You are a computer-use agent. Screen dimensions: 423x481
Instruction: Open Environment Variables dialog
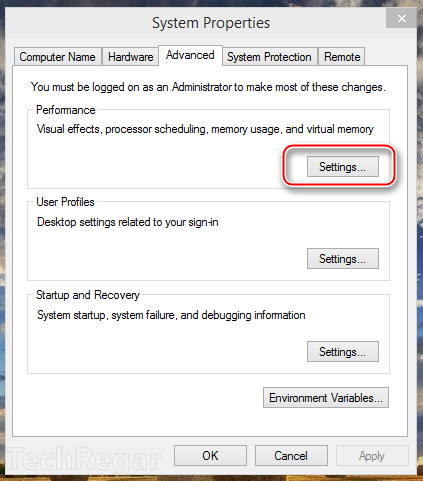[x=326, y=397]
